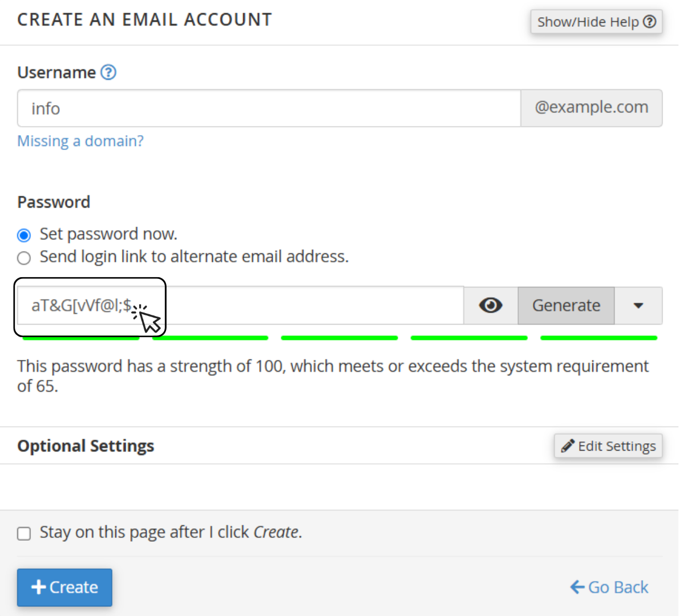The width and height of the screenshot is (679, 616).
Task: Click the @example.com domain selector
Action: click(x=592, y=108)
